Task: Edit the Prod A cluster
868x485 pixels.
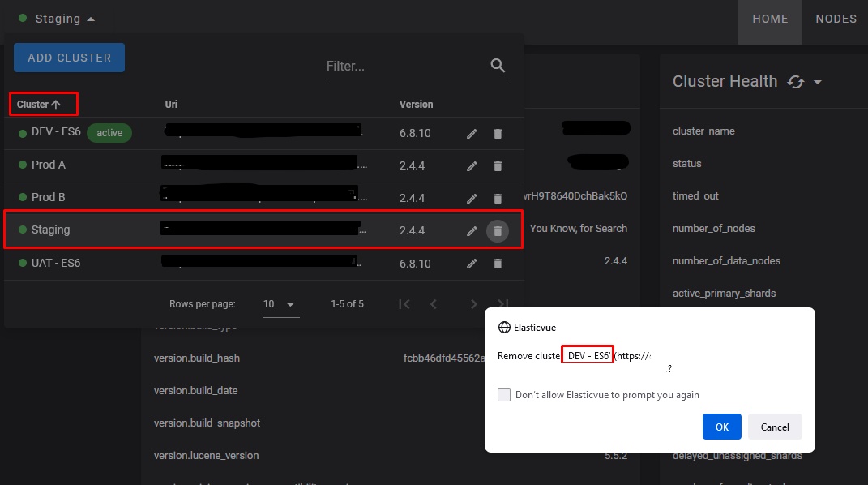Action: coord(472,165)
